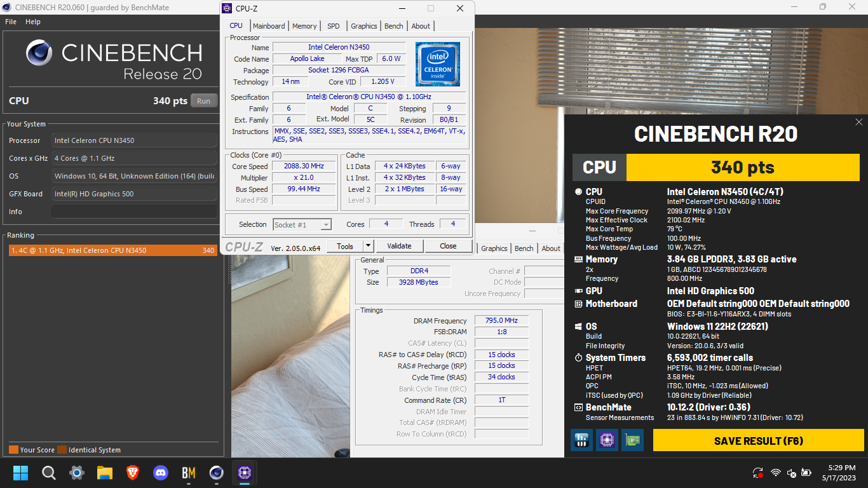Open Bench tab in front CPU-Z window

[x=394, y=26]
